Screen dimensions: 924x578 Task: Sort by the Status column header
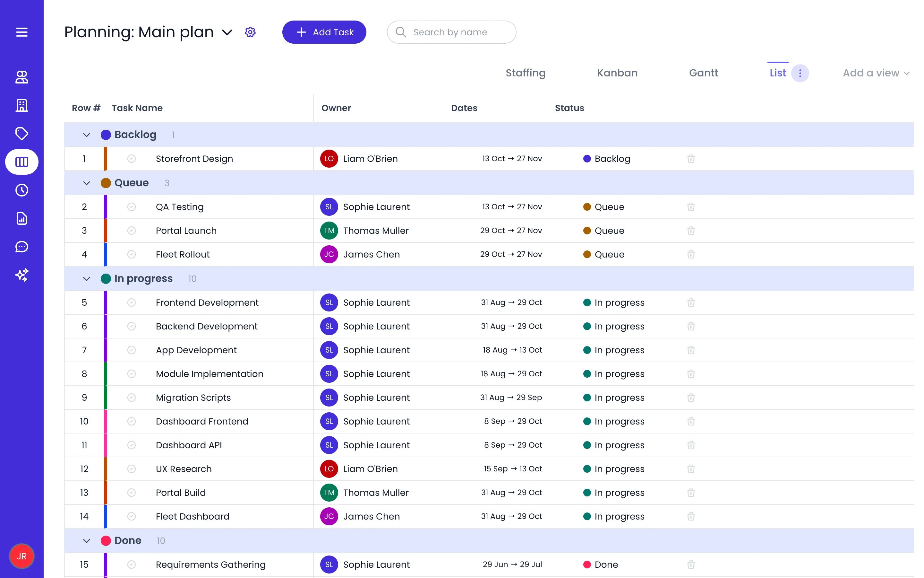pos(569,108)
